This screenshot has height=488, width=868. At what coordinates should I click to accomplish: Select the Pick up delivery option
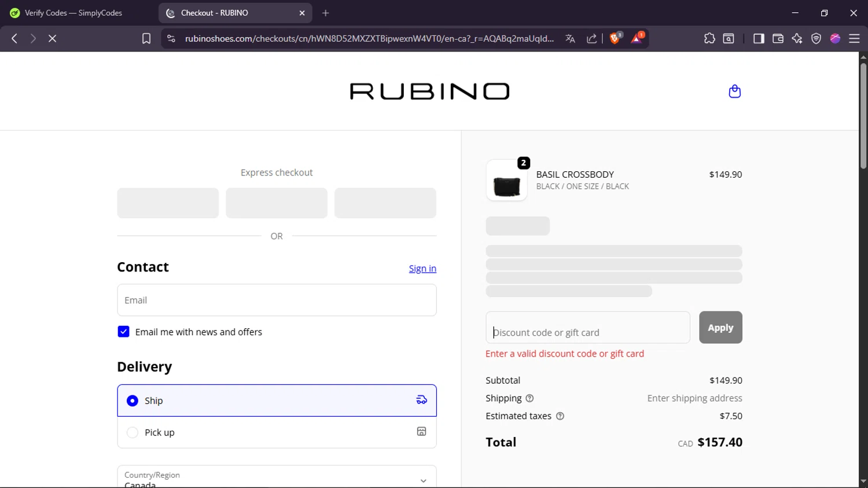[x=277, y=432]
